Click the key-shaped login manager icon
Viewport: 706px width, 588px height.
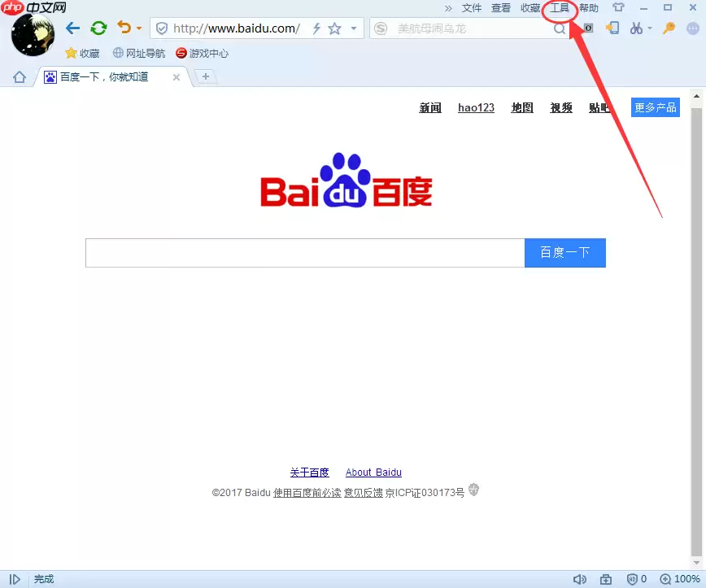tap(668, 28)
